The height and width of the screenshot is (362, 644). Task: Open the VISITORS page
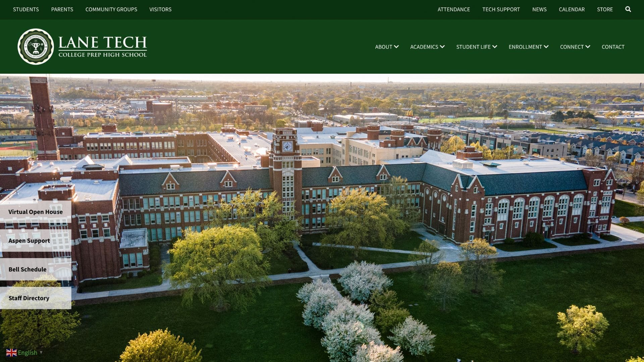coord(160,9)
